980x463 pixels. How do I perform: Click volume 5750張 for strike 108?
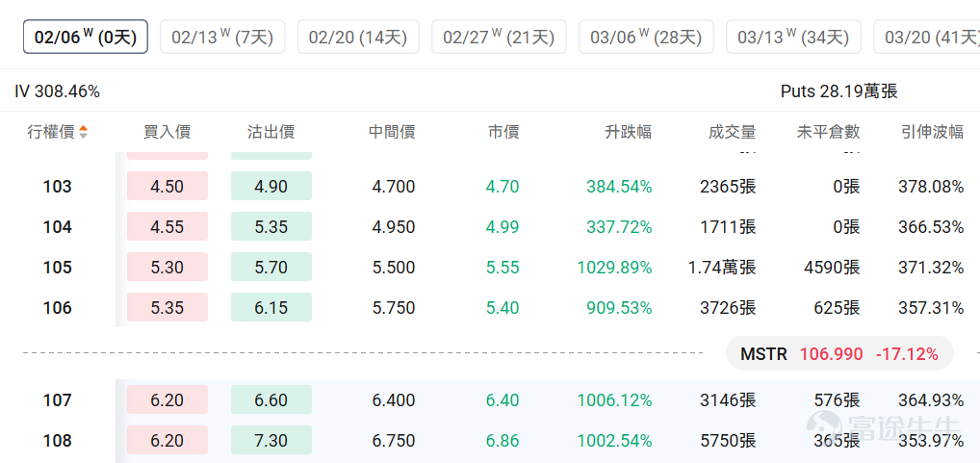click(726, 441)
